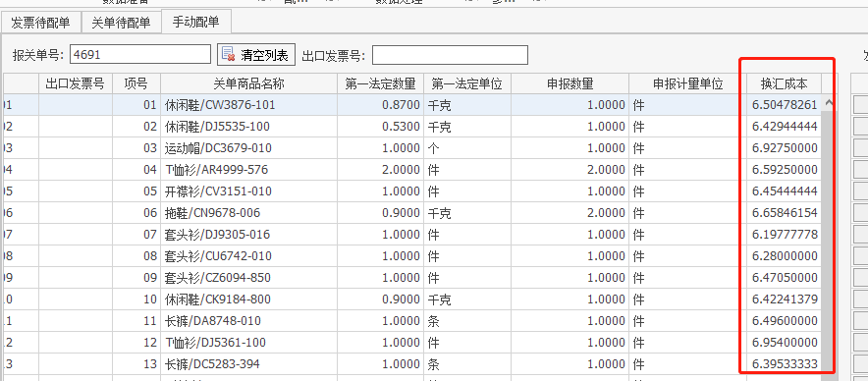This screenshot has width=868, height=381.
Task: Select row 休闲鞋/DJ5535-100
Action: (x=412, y=127)
